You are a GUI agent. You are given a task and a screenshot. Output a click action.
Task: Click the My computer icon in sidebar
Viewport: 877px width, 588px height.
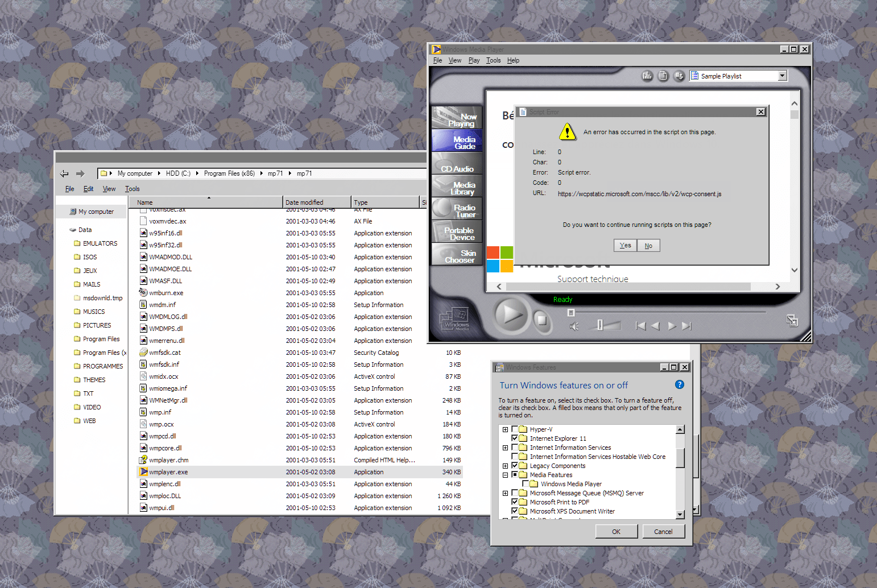[73, 212]
